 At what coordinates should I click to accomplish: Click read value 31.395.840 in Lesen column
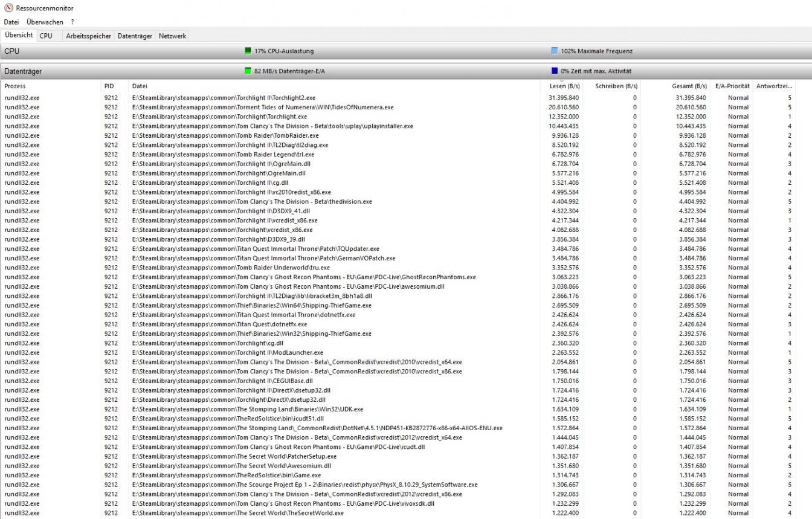point(564,98)
